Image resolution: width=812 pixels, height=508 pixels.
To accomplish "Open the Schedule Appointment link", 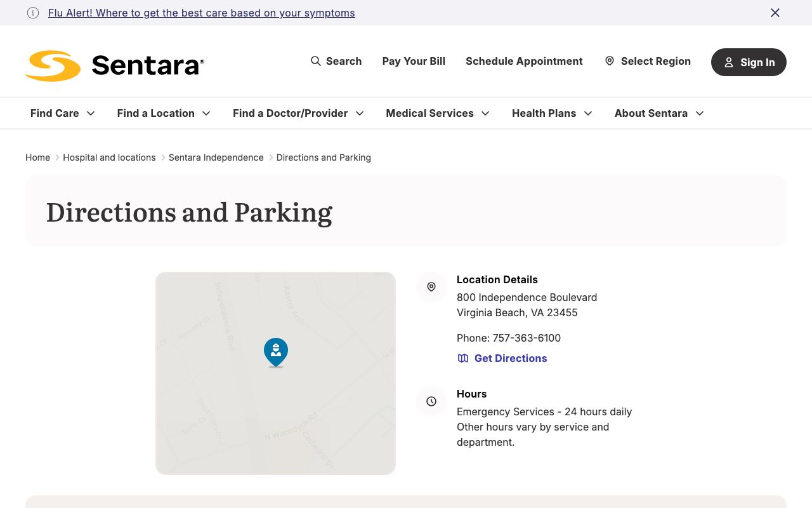I will click(x=524, y=61).
